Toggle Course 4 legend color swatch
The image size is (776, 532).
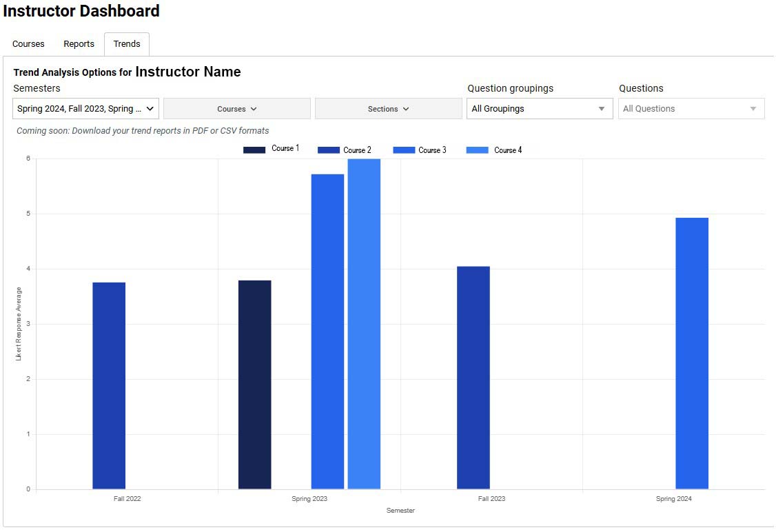[478, 150]
